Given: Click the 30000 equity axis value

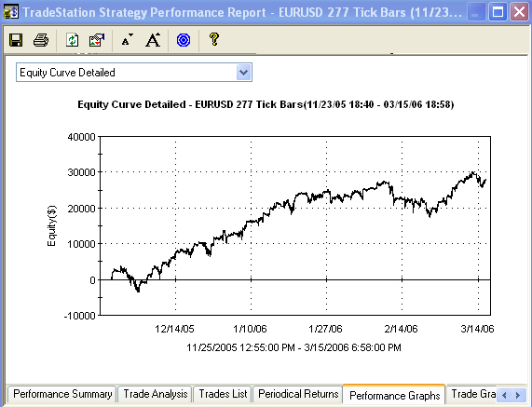Looking at the screenshot, I should tap(81, 172).
